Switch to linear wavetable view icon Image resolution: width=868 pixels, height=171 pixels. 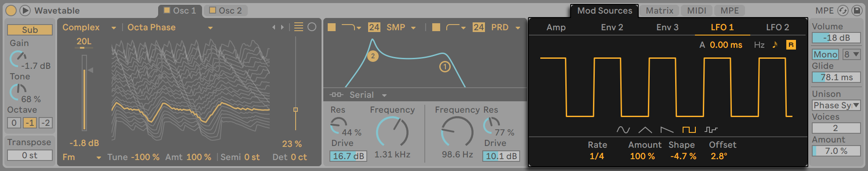(299, 27)
